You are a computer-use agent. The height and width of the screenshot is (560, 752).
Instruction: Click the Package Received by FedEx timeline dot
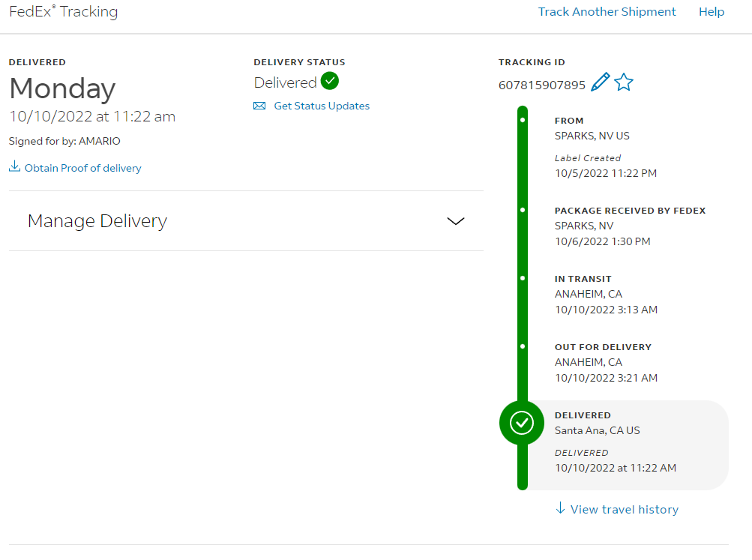point(523,210)
